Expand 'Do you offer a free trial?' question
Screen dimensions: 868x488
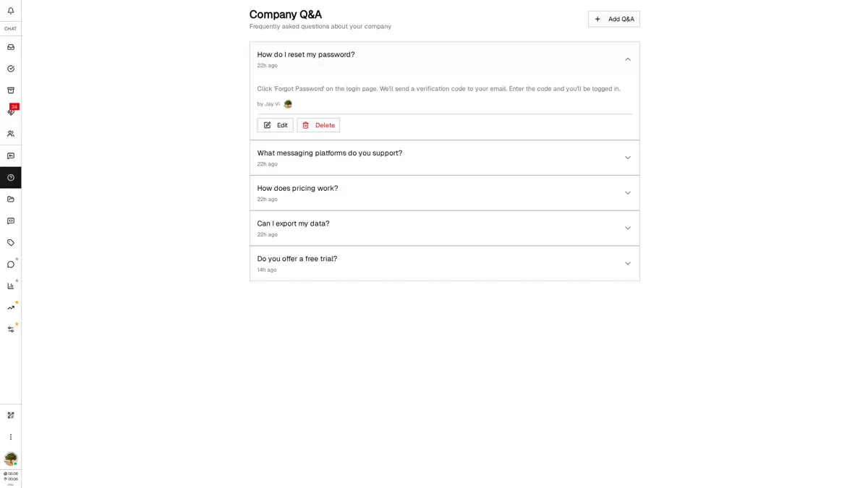click(x=627, y=264)
